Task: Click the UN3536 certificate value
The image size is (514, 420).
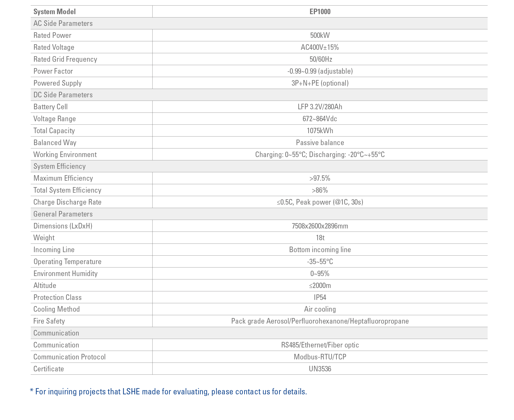Action: coord(320,369)
